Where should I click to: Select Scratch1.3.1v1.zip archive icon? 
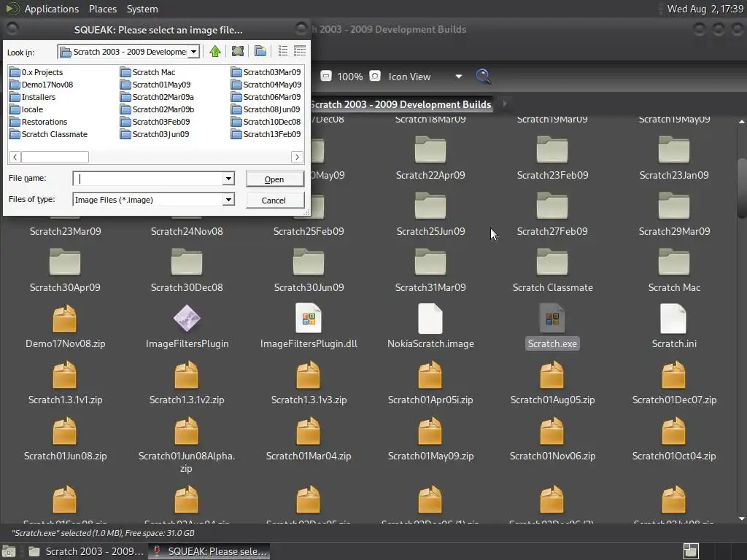pos(65,375)
